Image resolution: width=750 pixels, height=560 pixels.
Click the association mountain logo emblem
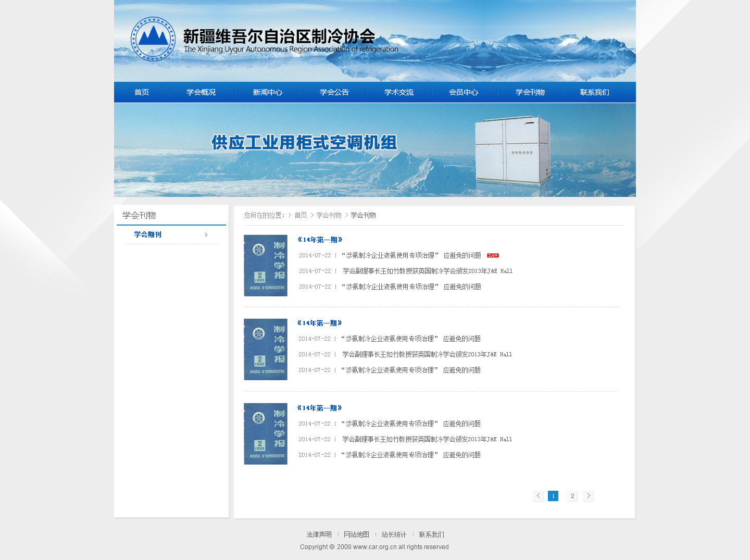(x=153, y=39)
